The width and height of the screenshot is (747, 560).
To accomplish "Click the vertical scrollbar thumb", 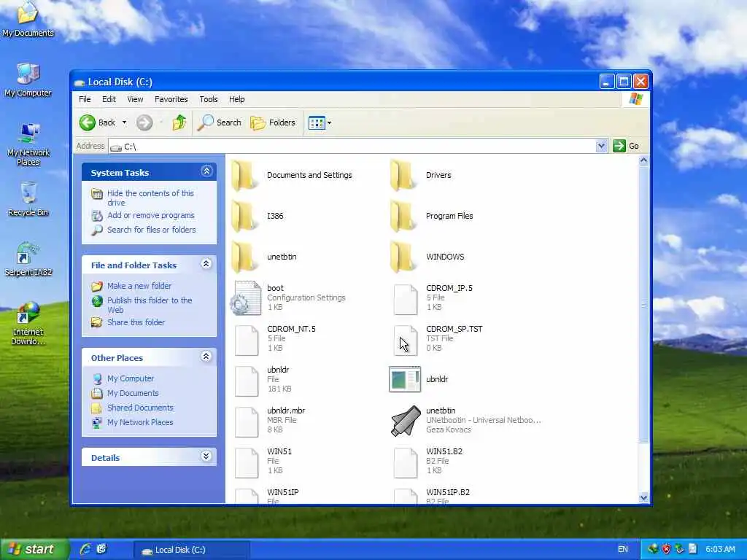I will 643,305.
